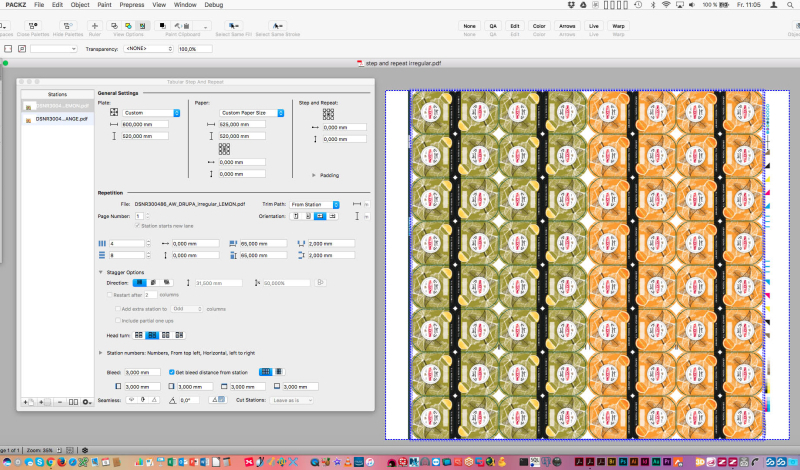Click the Select Same Stroke icon
800x470 pixels.
[277, 26]
